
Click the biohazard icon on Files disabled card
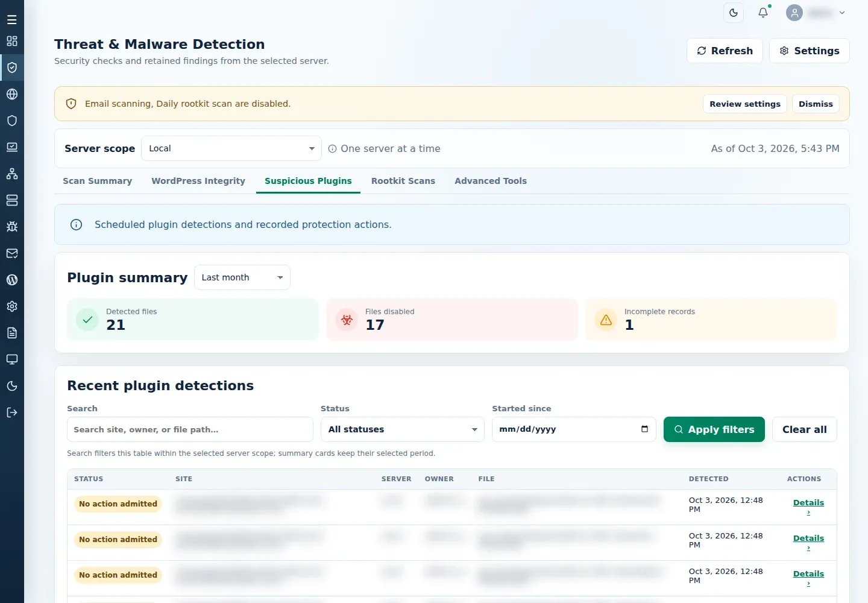(347, 320)
